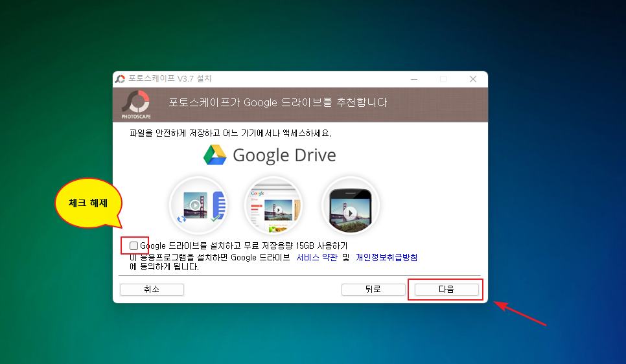Click the text '파일을 안전하게 저장하고 어느 기기에서나 액세스하세요.'
626x364 pixels.
[230, 133]
